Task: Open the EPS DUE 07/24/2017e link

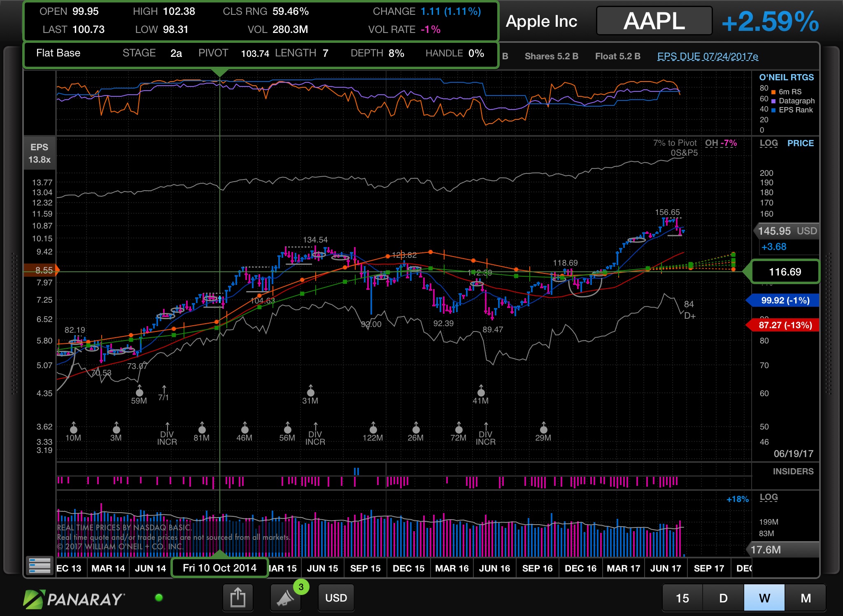Action: coord(708,56)
